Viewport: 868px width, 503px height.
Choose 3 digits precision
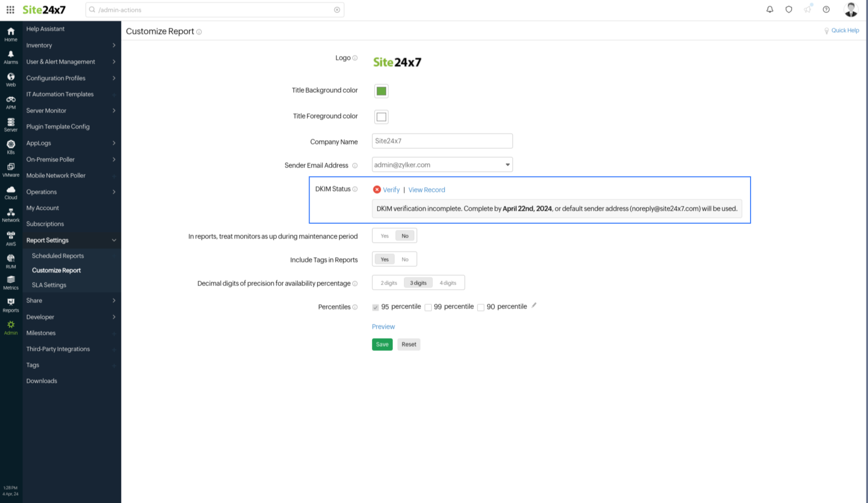click(418, 283)
